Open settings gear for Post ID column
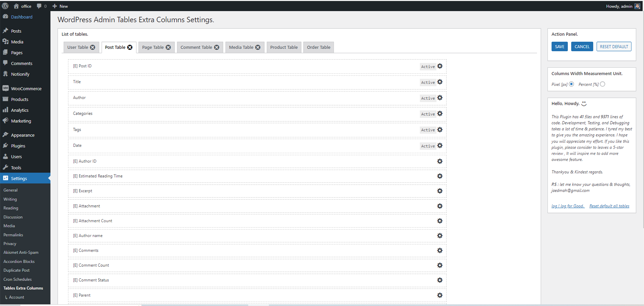The image size is (644, 306). [x=440, y=66]
